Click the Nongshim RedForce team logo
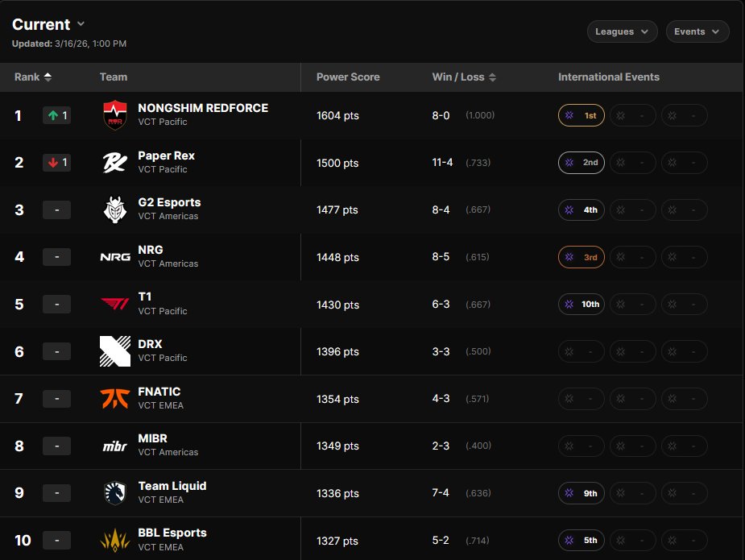 pos(115,115)
